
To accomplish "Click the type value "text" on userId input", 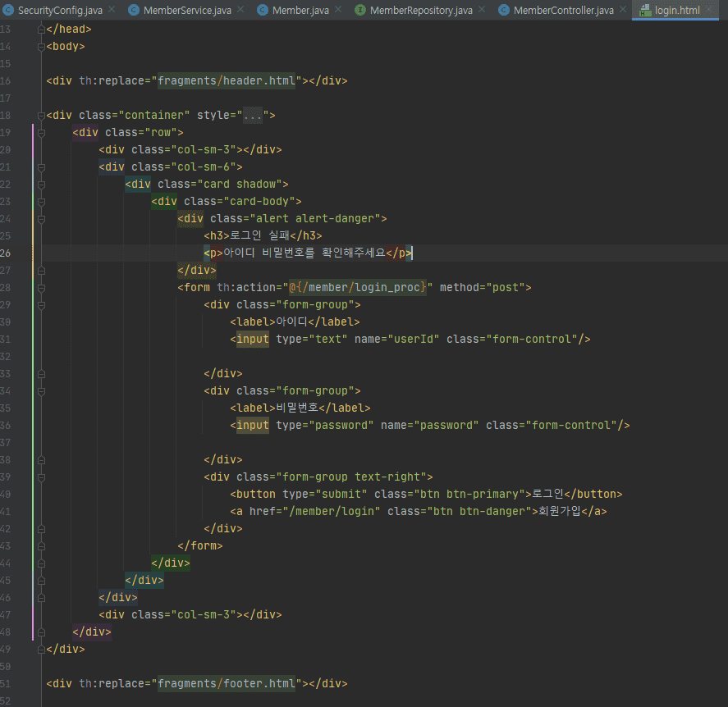I will [x=328, y=339].
